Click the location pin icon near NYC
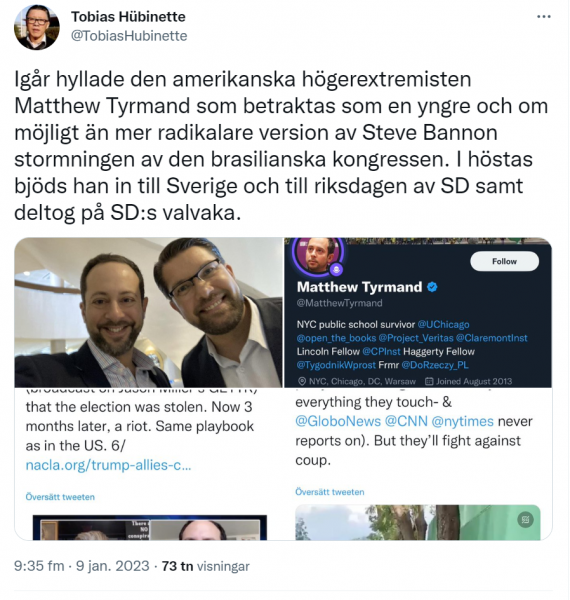This screenshot has height=600, width=570. 302,382
